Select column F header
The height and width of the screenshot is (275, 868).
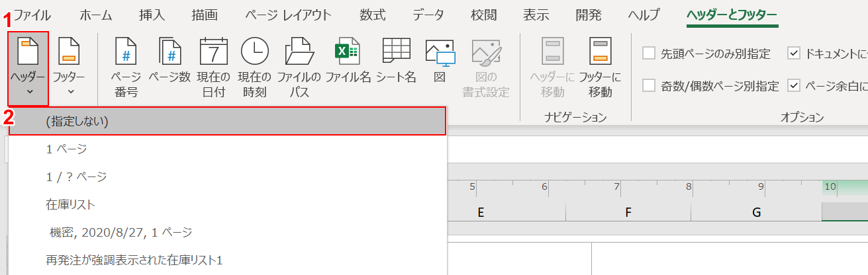[x=628, y=212]
